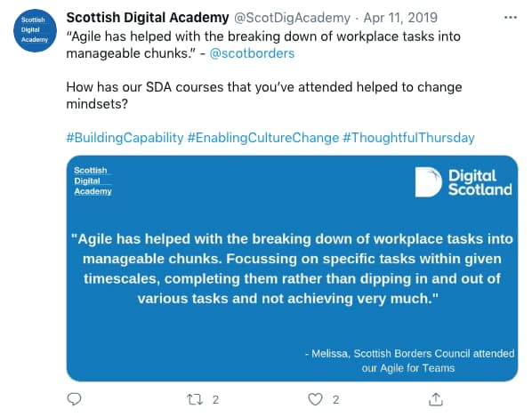Like the tweet with the heart icon
Image resolution: width=532 pixels, height=417 pixels.
[315, 400]
